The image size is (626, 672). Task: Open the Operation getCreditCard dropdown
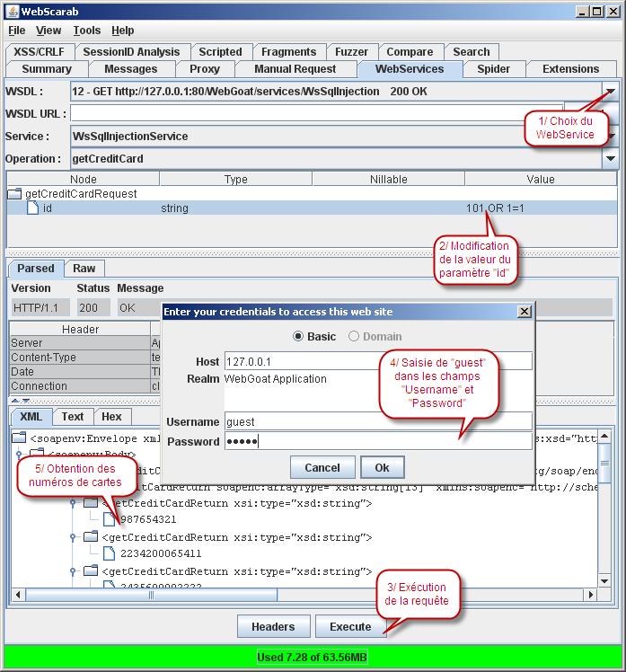pyautogui.click(x=610, y=159)
